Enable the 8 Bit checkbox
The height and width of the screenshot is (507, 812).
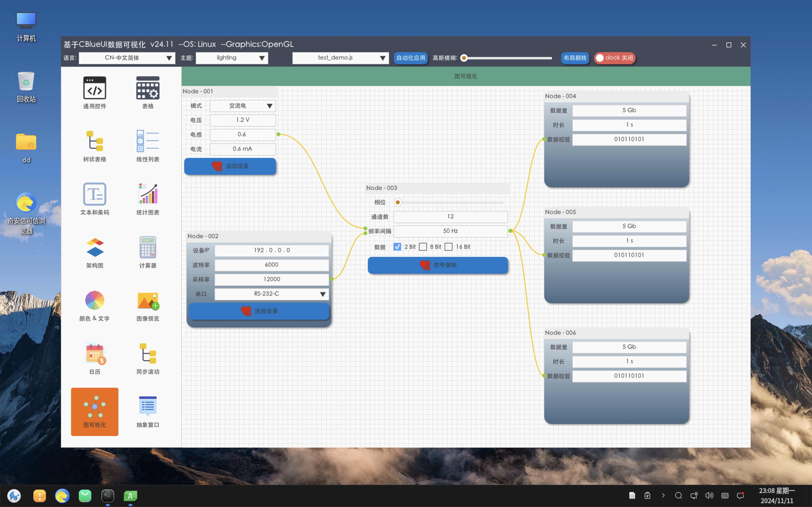(423, 247)
